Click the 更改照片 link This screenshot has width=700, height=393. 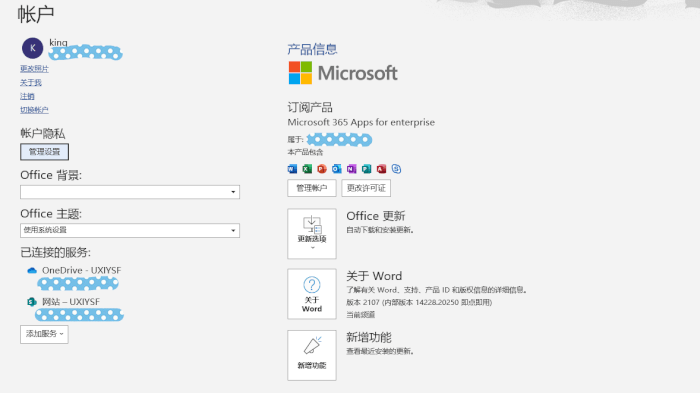34,69
